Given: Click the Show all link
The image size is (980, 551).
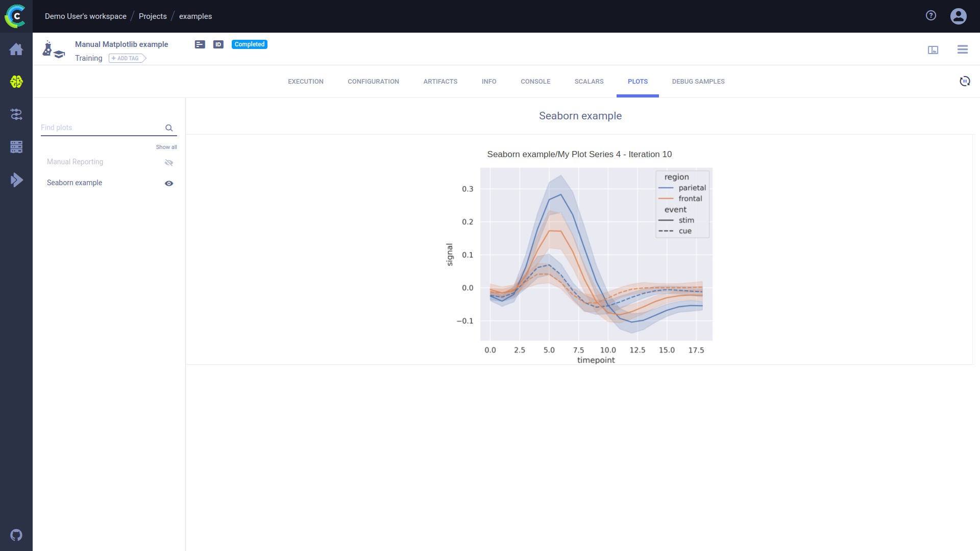Looking at the screenshot, I should point(166,147).
